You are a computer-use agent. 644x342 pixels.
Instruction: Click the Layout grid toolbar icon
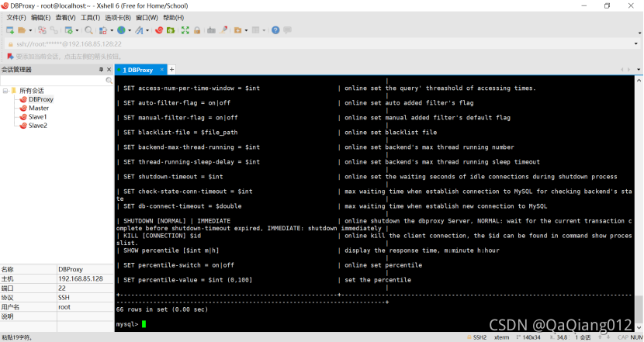click(255, 30)
